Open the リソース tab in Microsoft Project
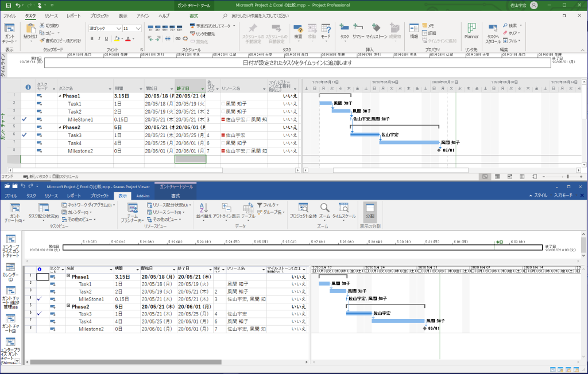 pos(51,15)
